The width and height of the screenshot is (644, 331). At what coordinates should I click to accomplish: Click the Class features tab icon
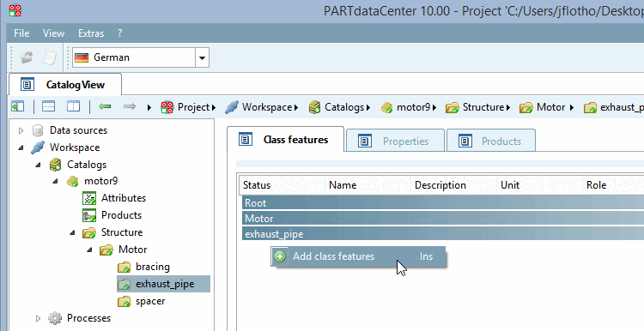(x=246, y=140)
